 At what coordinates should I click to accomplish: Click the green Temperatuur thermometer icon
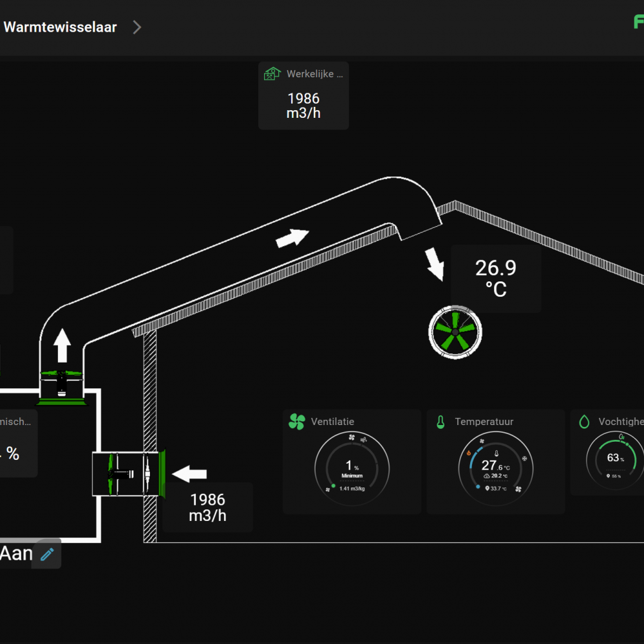click(440, 422)
